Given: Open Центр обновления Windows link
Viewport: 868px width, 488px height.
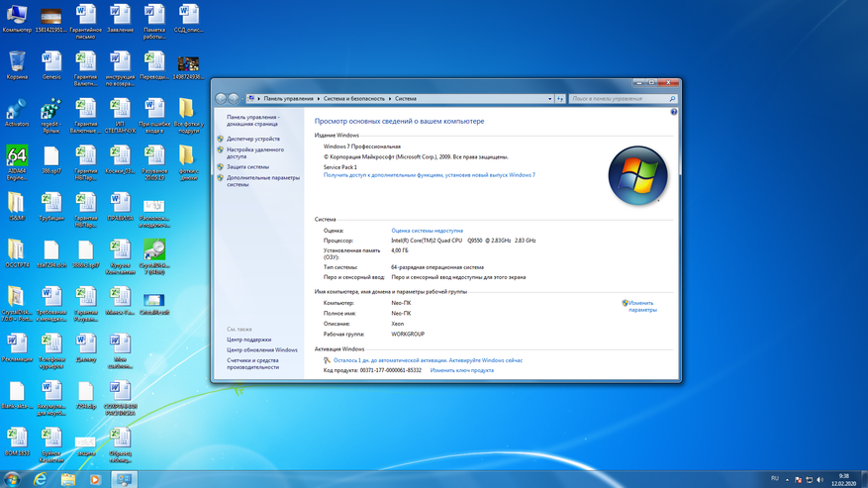Looking at the screenshot, I should [x=261, y=349].
